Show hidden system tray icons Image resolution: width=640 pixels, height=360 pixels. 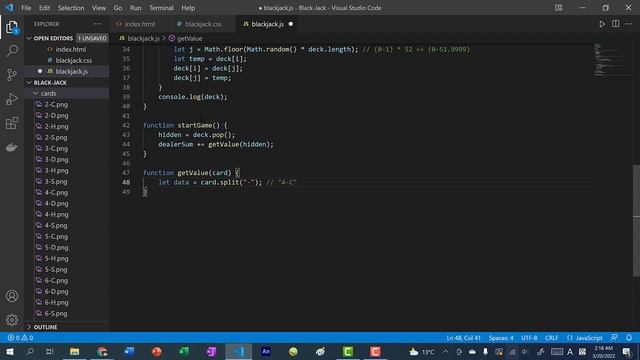point(445,351)
